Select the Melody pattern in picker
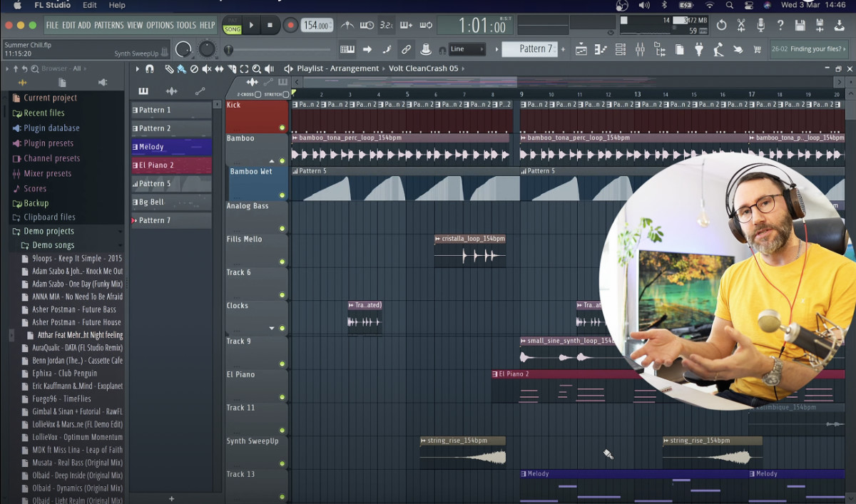The image size is (856, 504). 171,147
